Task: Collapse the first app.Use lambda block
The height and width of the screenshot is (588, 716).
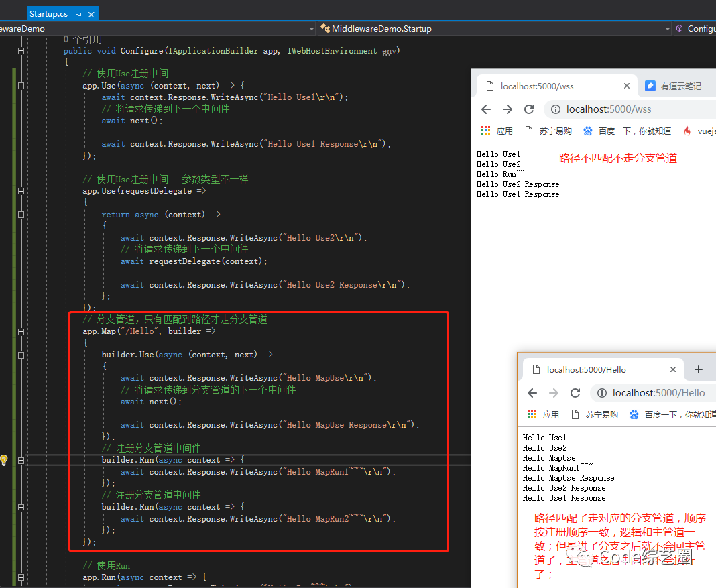Action: 21,86
